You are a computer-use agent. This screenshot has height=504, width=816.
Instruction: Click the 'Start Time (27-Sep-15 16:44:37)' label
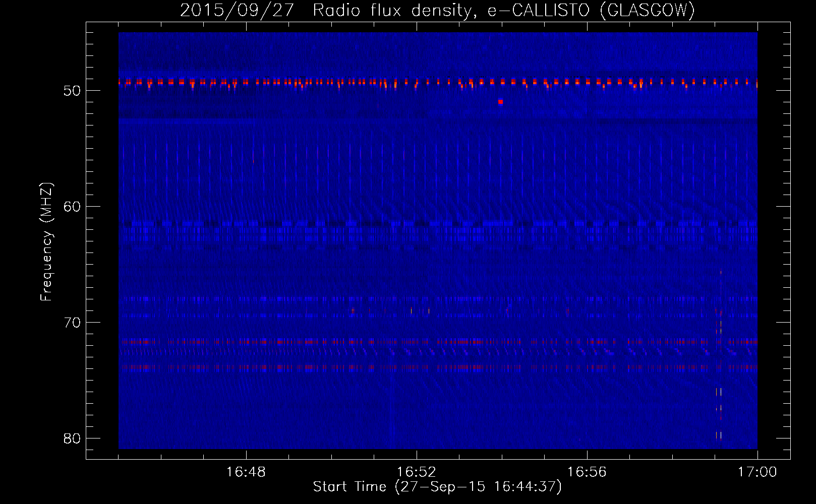click(x=437, y=487)
